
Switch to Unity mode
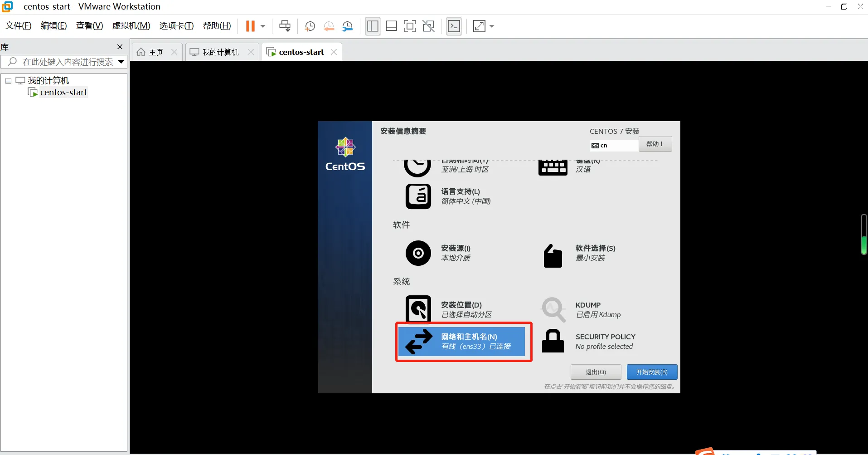429,26
